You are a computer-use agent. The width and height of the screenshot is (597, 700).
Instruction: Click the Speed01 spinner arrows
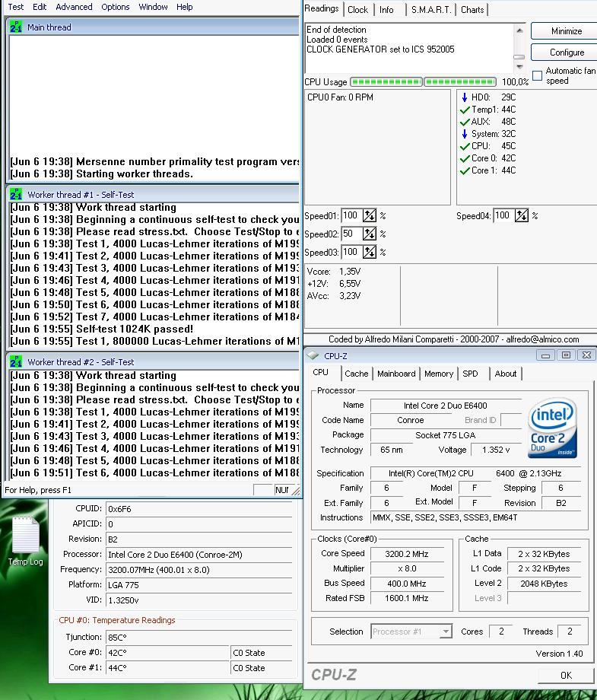click(x=370, y=215)
